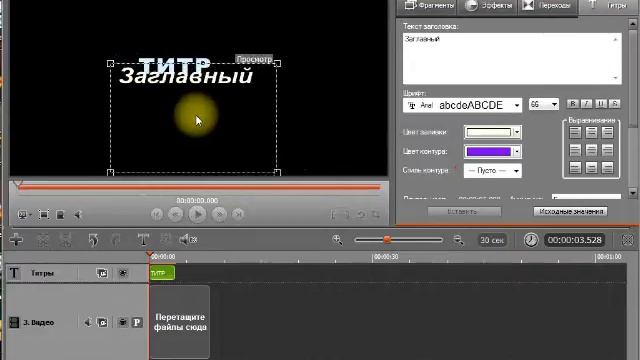
Task: Expand the fill color dropdown arrow
Action: click(x=517, y=132)
